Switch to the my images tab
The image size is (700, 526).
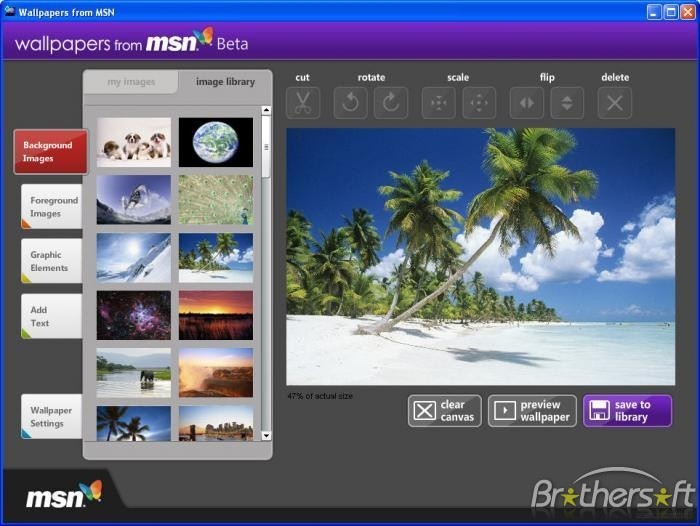coord(131,82)
